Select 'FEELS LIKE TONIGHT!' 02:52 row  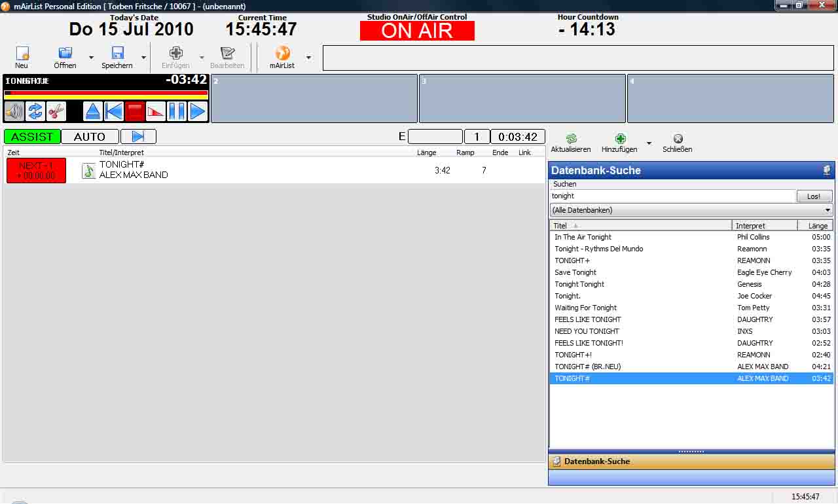(x=691, y=343)
